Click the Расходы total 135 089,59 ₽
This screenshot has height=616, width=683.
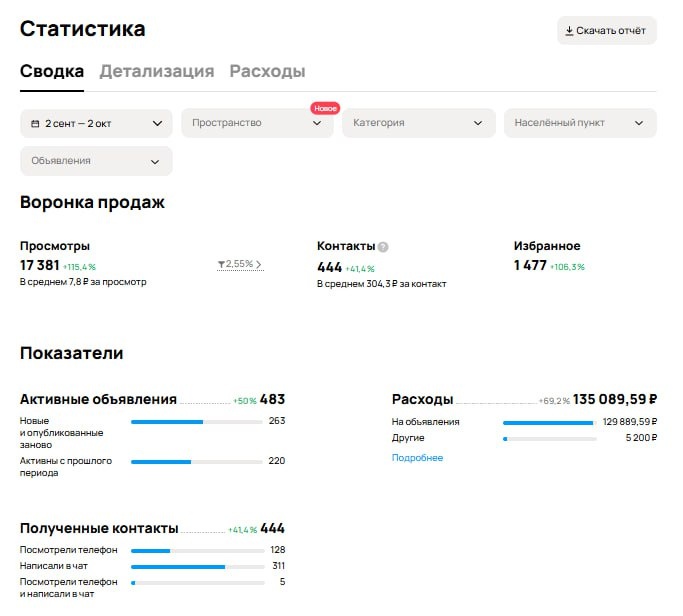point(615,399)
